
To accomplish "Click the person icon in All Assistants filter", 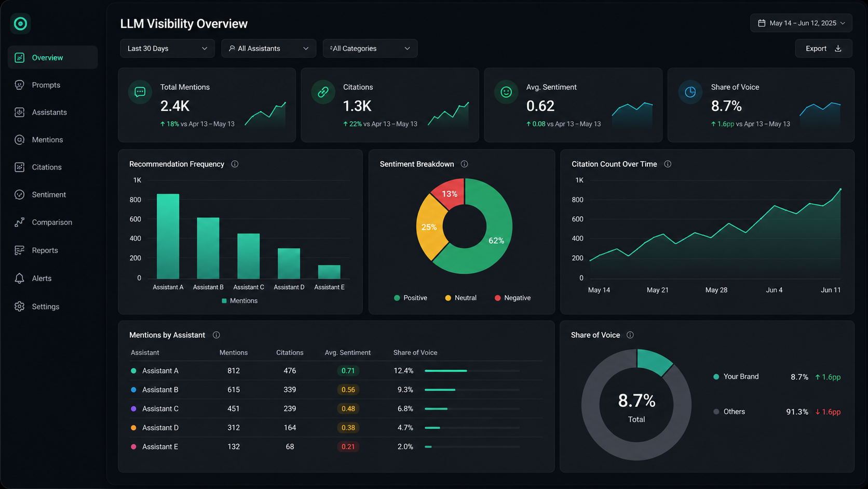I will click(x=232, y=48).
